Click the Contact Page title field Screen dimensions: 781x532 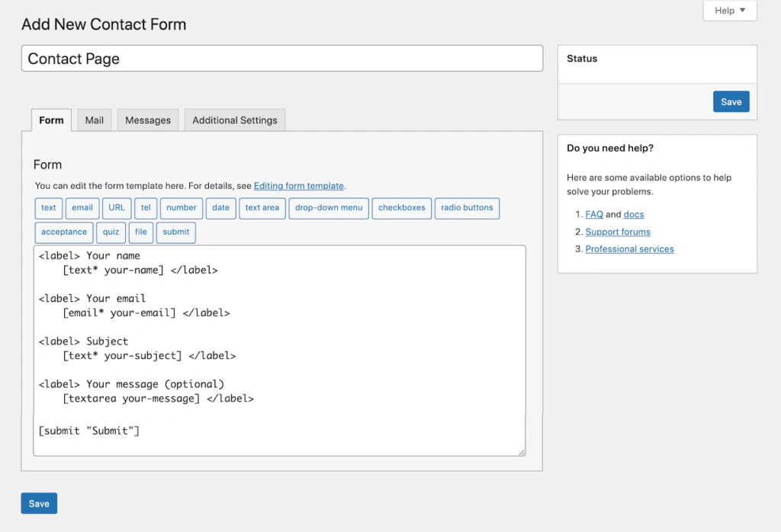tap(282, 59)
